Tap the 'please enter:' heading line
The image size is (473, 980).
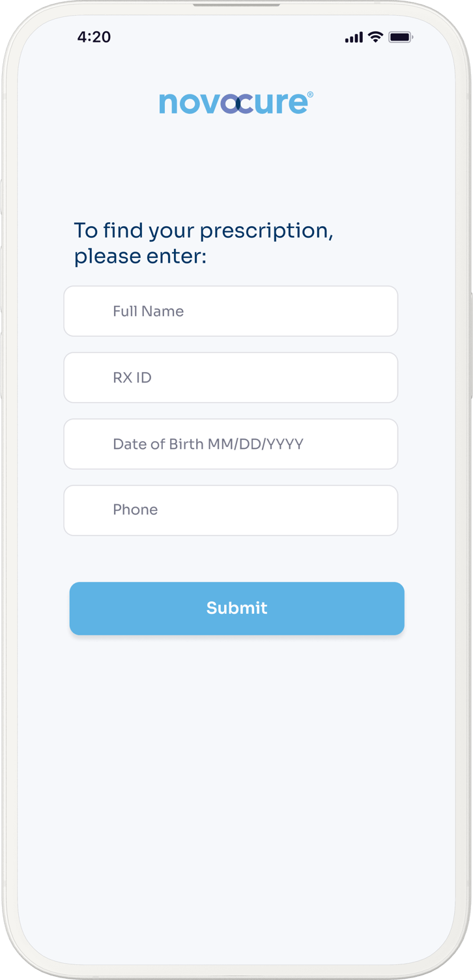point(140,257)
